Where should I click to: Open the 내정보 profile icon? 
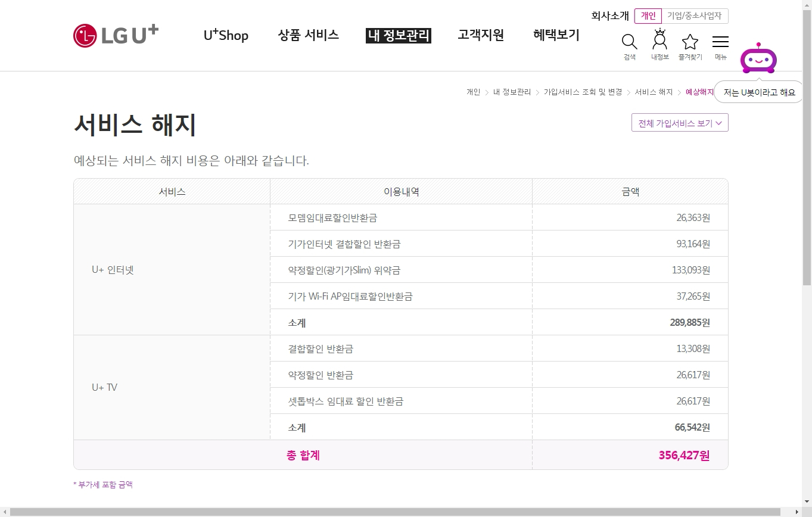click(x=659, y=42)
